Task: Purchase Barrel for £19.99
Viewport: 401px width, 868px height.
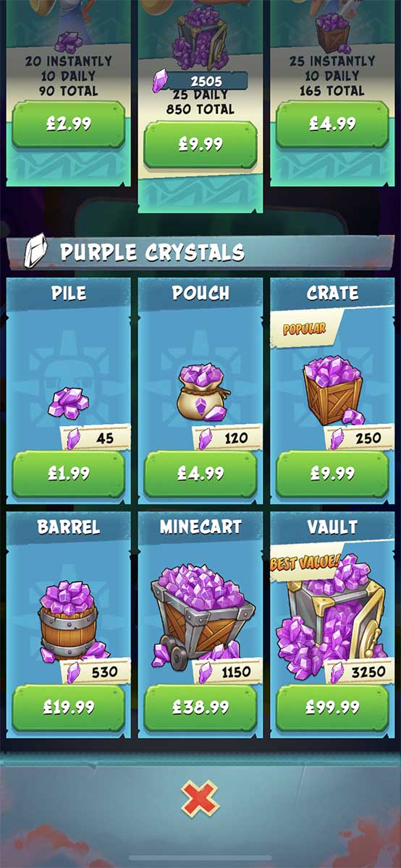Action: pyautogui.click(x=69, y=707)
